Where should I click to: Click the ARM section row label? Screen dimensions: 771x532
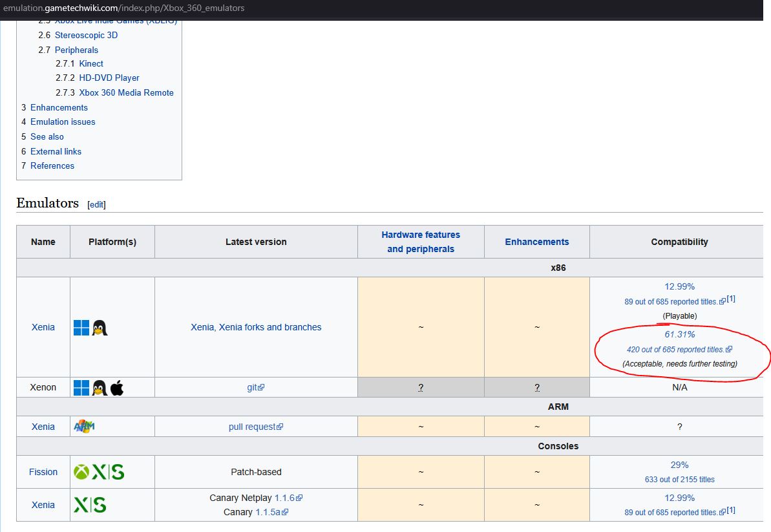[x=558, y=407]
